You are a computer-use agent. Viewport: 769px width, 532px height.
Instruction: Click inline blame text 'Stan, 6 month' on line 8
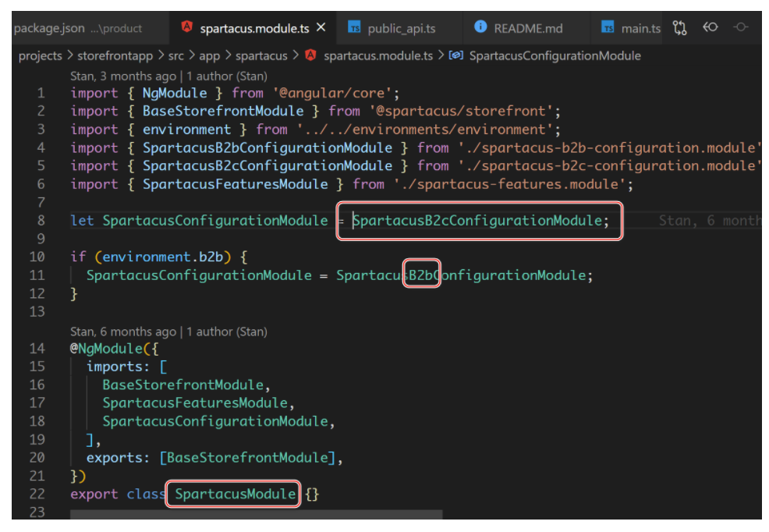point(710,221)
